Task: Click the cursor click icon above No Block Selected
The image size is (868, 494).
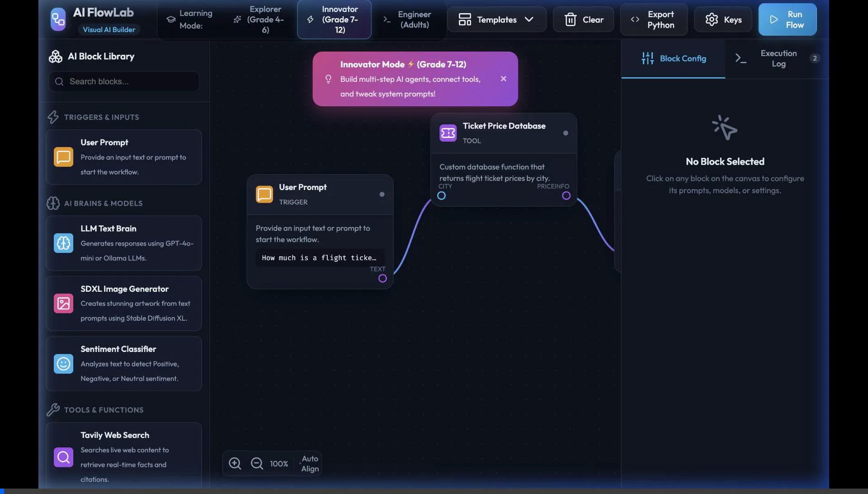Action: [725, 128]
